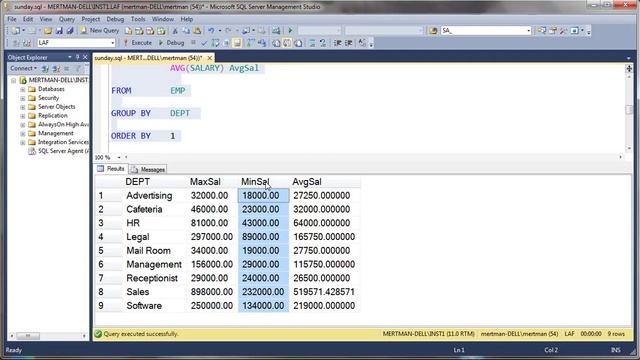Click the Object Explorer horizontal scrollbar
Viewport: 640px width, 360px height.
[x=48, y=336]
